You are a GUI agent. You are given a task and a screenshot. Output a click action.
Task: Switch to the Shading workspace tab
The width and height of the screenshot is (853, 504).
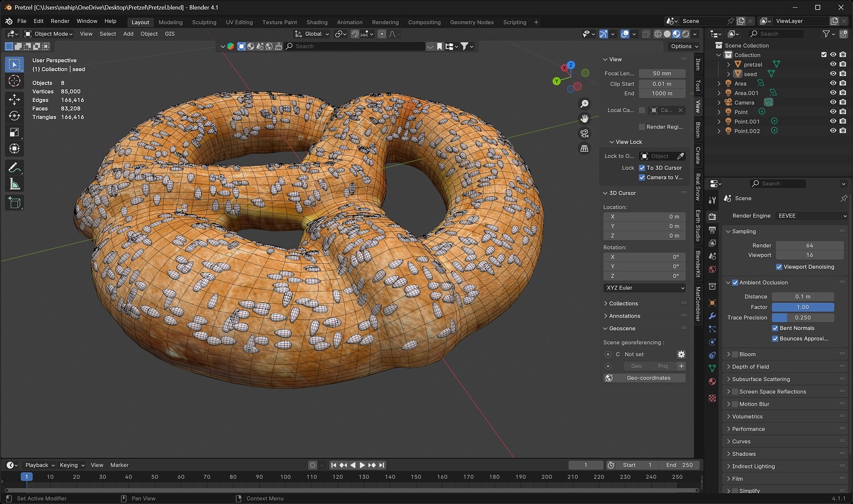click(x=317, y=22)
